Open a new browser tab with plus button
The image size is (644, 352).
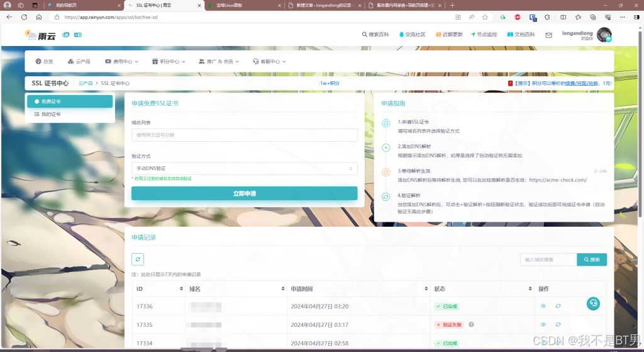(x=452, y=5)
